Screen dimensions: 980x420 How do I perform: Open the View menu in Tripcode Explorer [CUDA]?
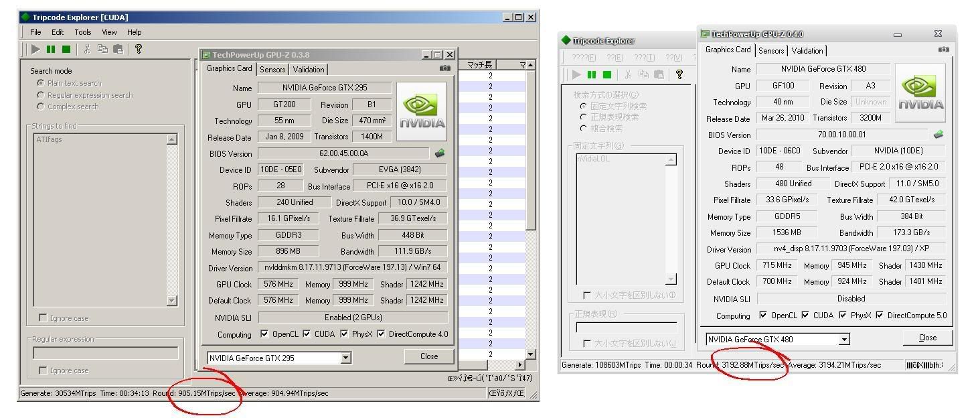(109, 32)
